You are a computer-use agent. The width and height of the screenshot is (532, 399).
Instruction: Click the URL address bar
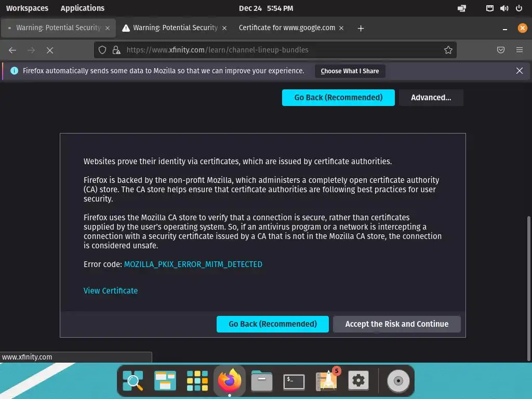pos(275,50)
